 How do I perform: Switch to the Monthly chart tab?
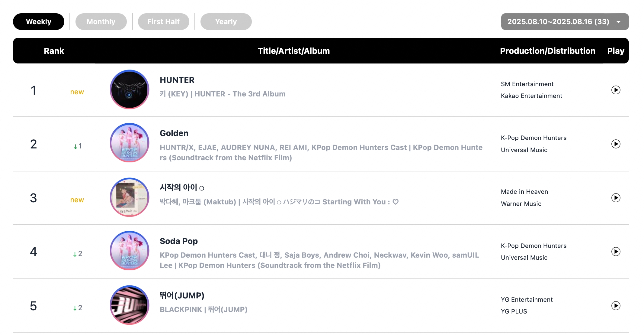pyautogui.click(x=101, y=21)
